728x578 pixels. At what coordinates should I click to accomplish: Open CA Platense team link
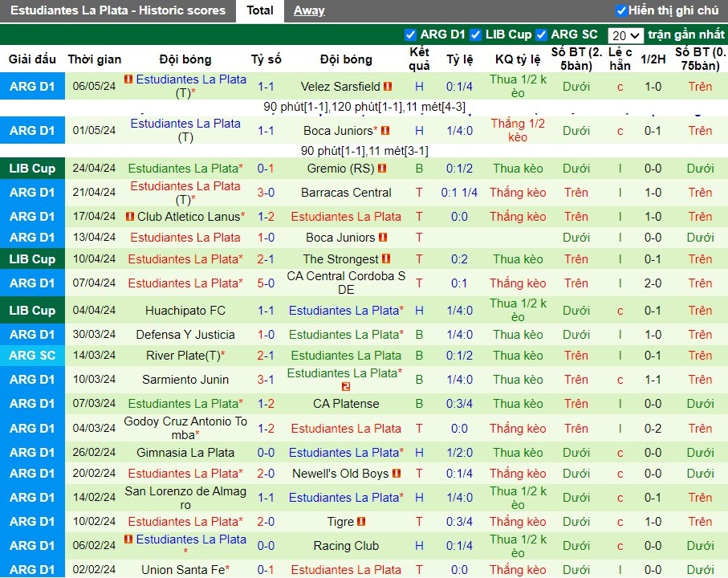coord(346,404)
